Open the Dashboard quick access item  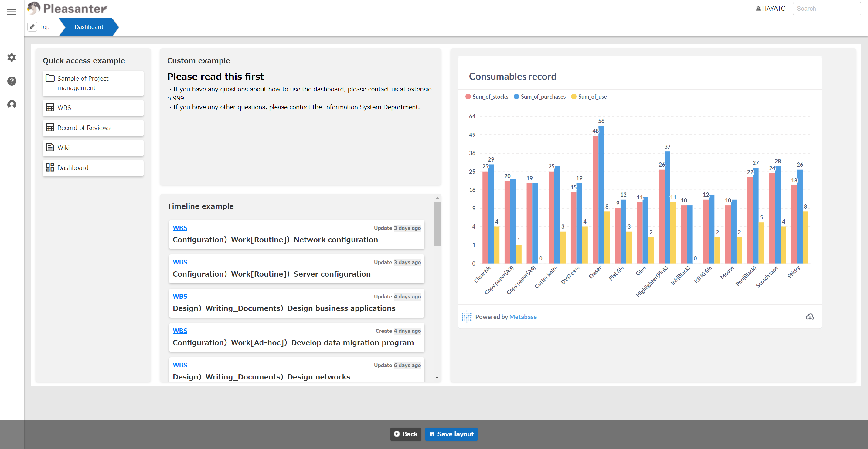93,168
